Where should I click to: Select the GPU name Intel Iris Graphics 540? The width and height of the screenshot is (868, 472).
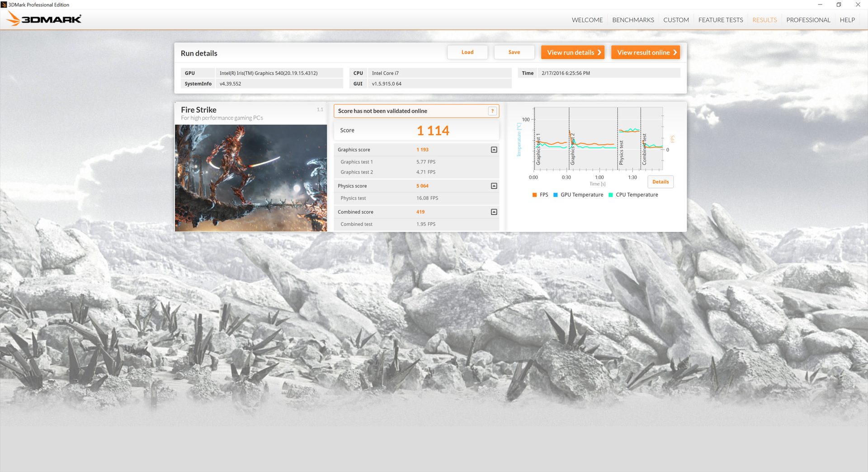tap(269, 73)
